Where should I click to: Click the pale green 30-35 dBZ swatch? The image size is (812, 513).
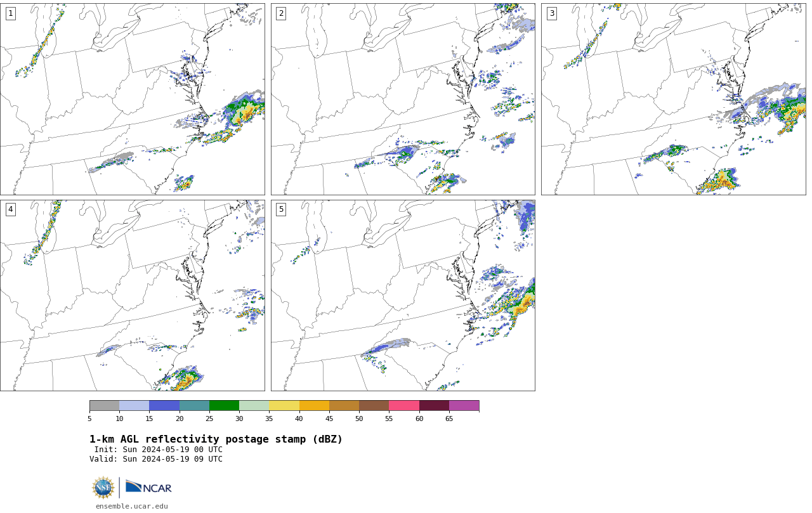254,406
